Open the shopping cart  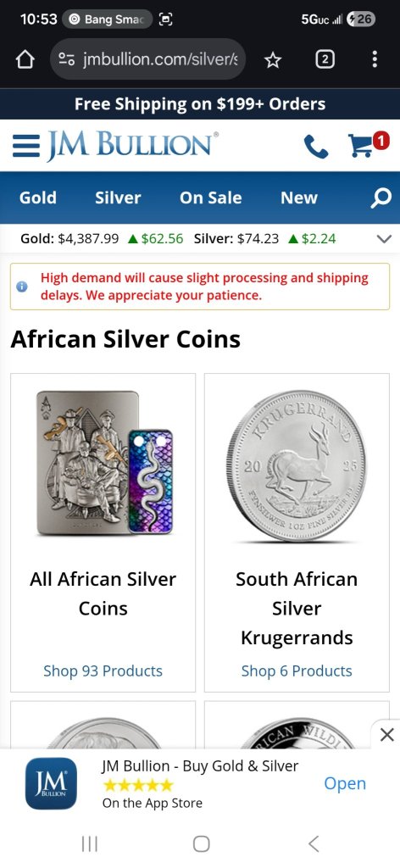pyautogui.click(x=367, y=144)
